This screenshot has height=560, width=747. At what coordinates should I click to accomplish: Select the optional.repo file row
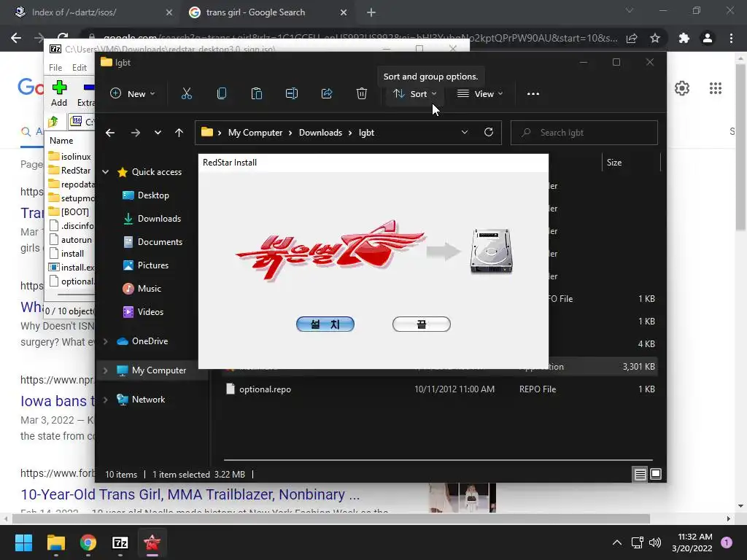[x=440, y=389]
